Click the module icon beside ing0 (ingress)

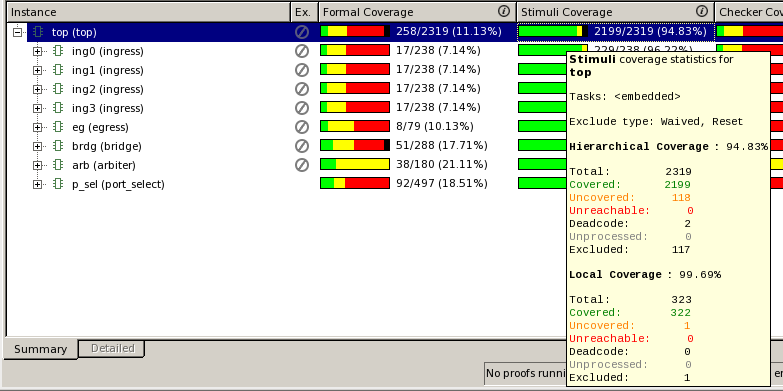[x=58, y=51]
